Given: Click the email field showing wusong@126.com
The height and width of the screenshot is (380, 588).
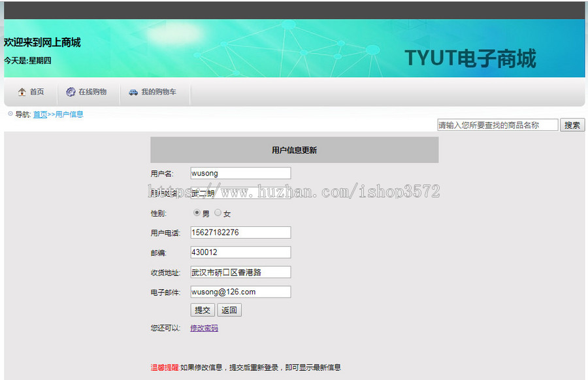Looking at the screenshot, I should point(240,291).
